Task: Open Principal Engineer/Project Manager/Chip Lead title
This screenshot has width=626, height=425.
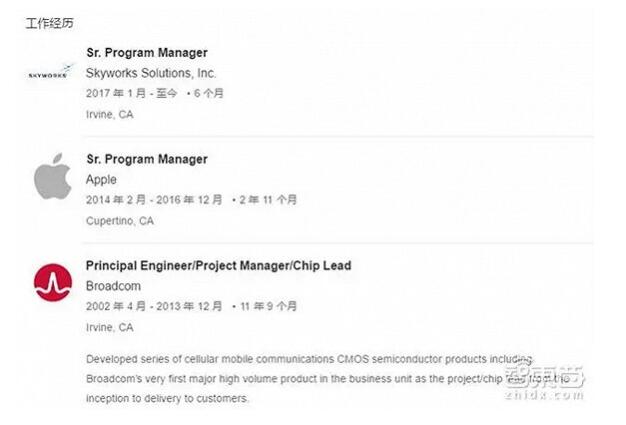Action: pyautogui.click(x=219, y=266)
